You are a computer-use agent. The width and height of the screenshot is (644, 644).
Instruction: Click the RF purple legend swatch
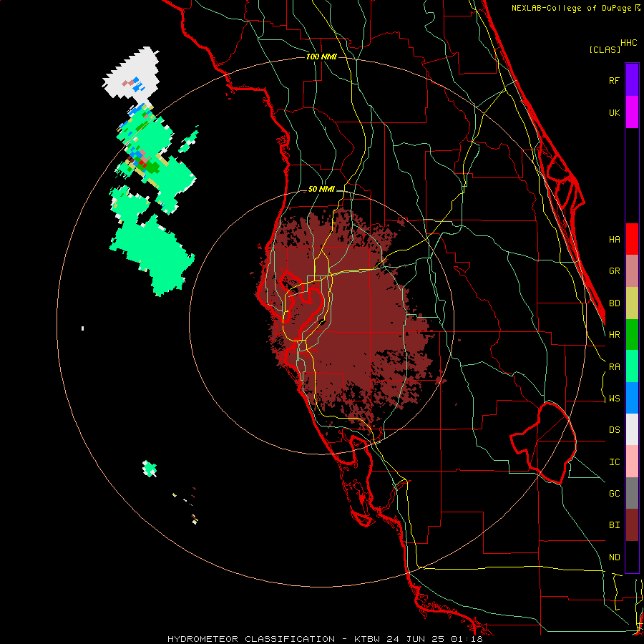point(632,80)
